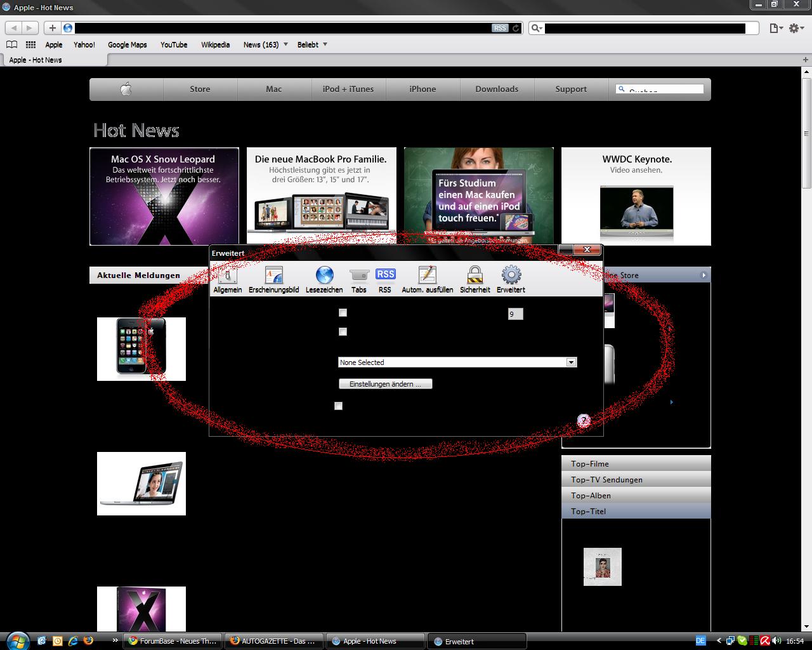812x650 pixels.
Task: Open the RSS preferences pane
Action: coord(385,279)
